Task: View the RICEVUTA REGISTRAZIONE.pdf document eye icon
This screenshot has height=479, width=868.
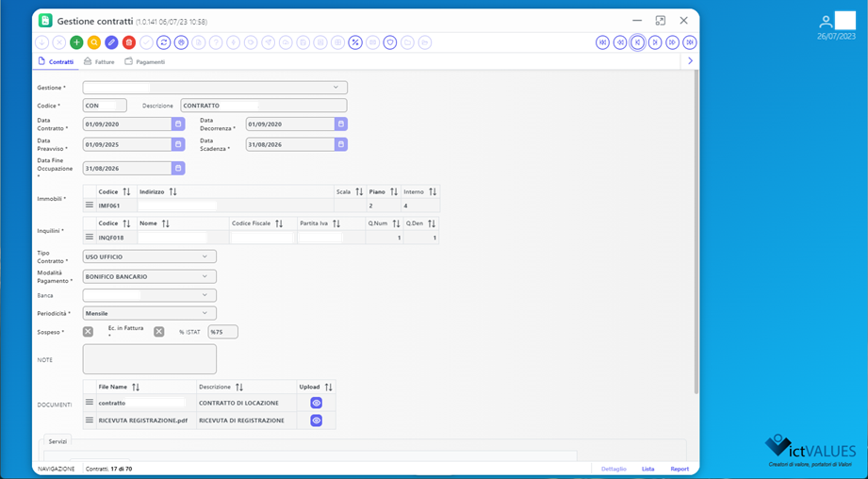Action: (x=316, y=421)
